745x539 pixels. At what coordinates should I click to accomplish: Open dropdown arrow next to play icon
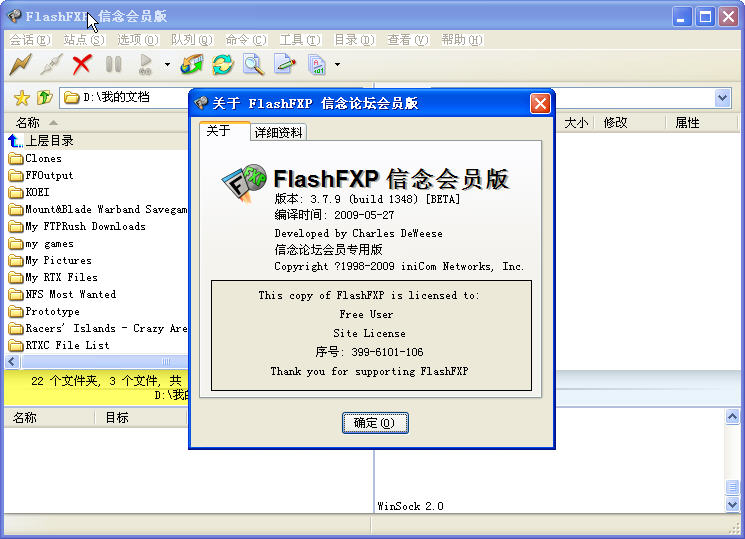[167, 66]
